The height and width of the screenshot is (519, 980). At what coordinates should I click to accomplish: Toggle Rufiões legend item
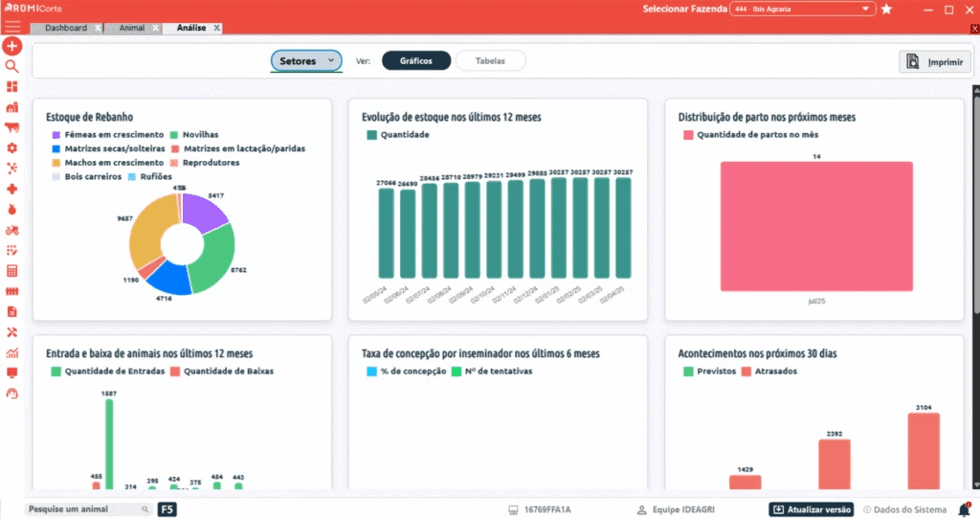pos(150,176)
